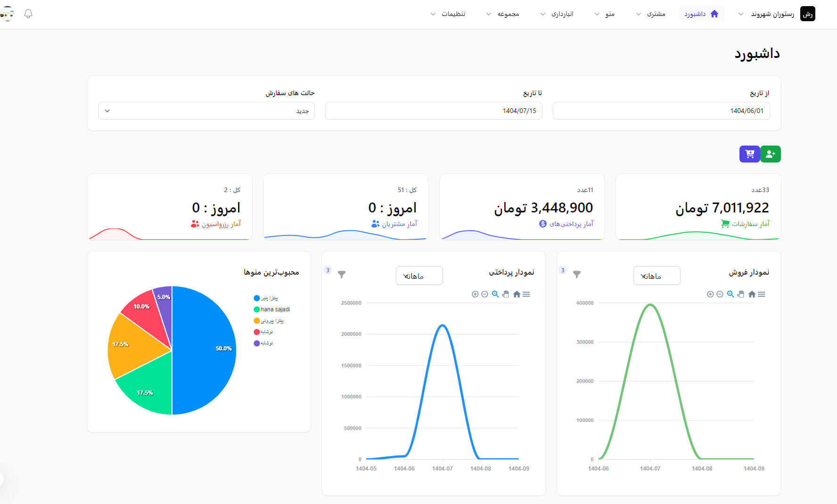Click the purple shopping cart order button
Image resolution: width=837 pixels, height=504 pixels.
click(x=750, y=154)
